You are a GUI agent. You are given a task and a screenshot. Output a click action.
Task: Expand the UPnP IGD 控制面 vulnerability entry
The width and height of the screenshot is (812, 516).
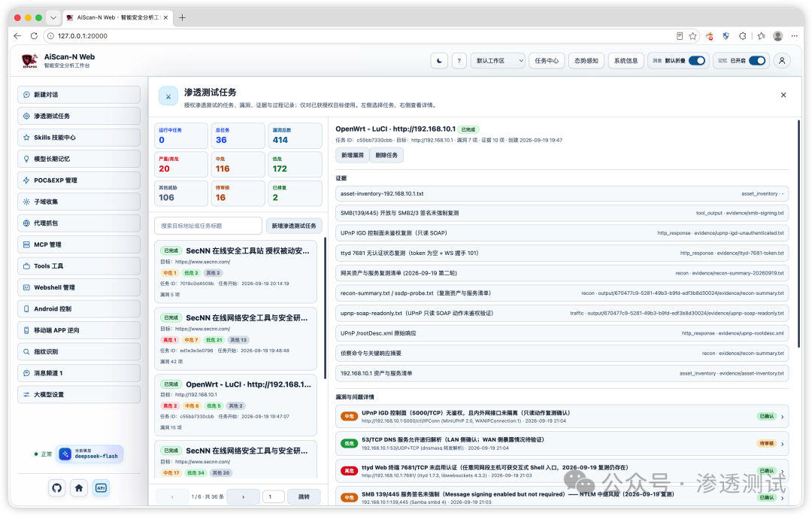(562, 417)
